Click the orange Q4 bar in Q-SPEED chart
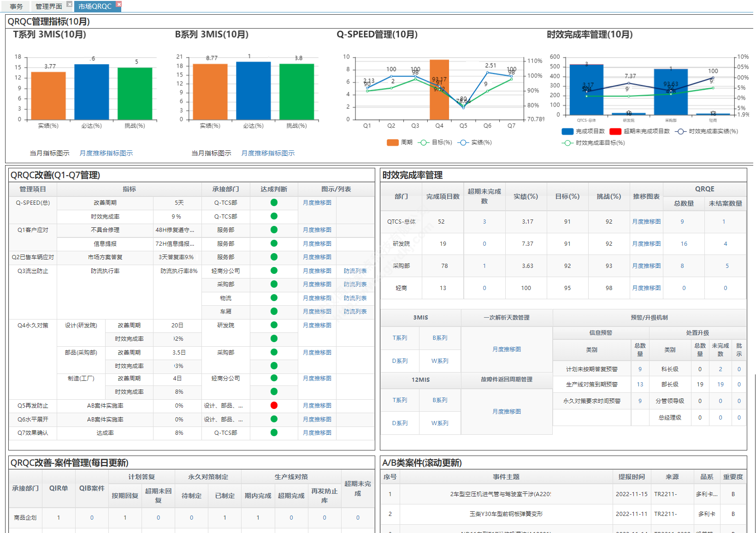 coord(439,89)
